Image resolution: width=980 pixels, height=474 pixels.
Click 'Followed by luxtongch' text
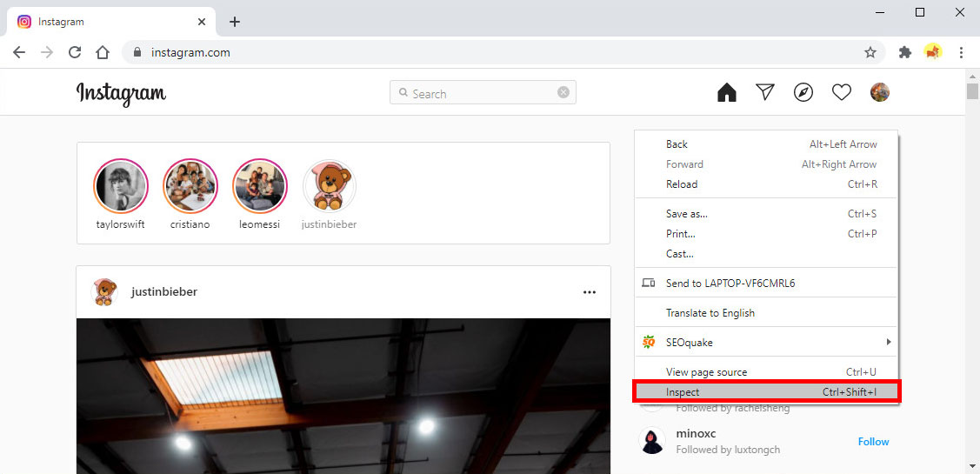point(728,449)
